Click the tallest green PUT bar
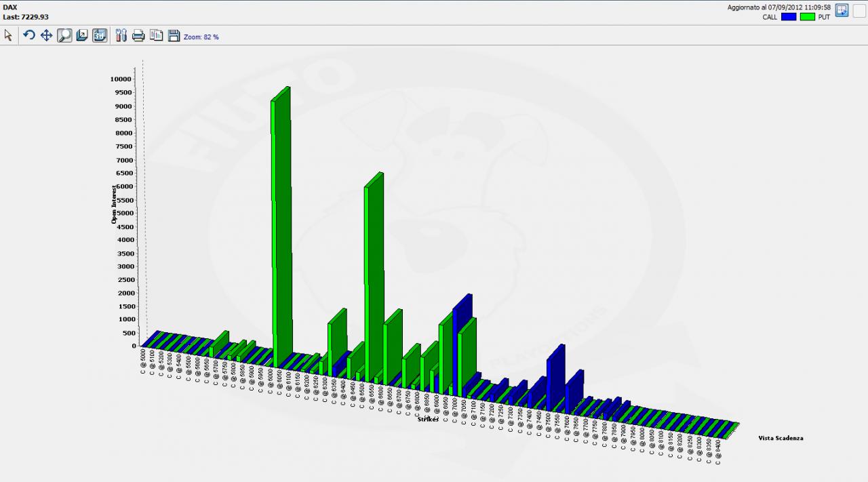The height and width of the screenshot is (482, 868). [x=281, y=224]
